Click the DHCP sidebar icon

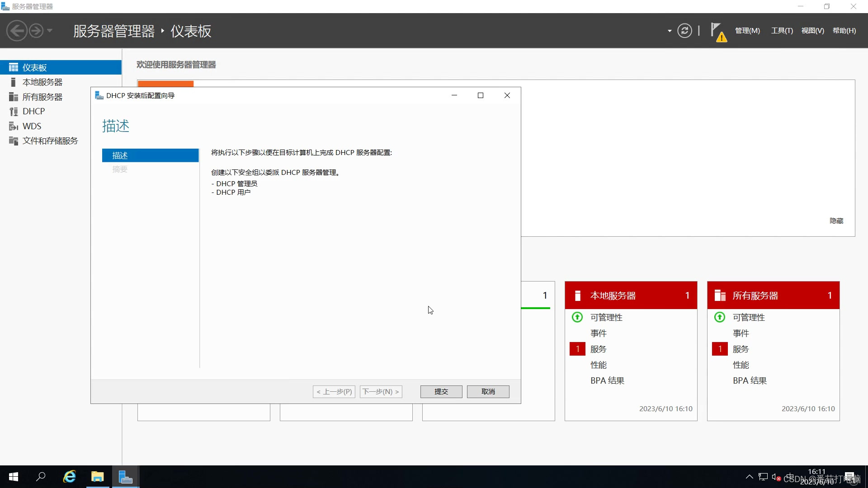coord(14,111)
